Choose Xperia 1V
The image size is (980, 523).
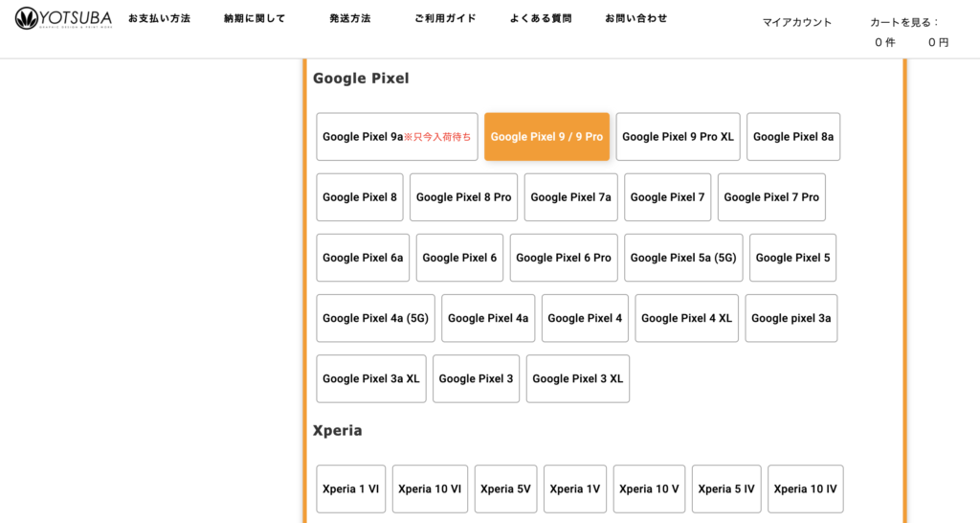(575, 489)
